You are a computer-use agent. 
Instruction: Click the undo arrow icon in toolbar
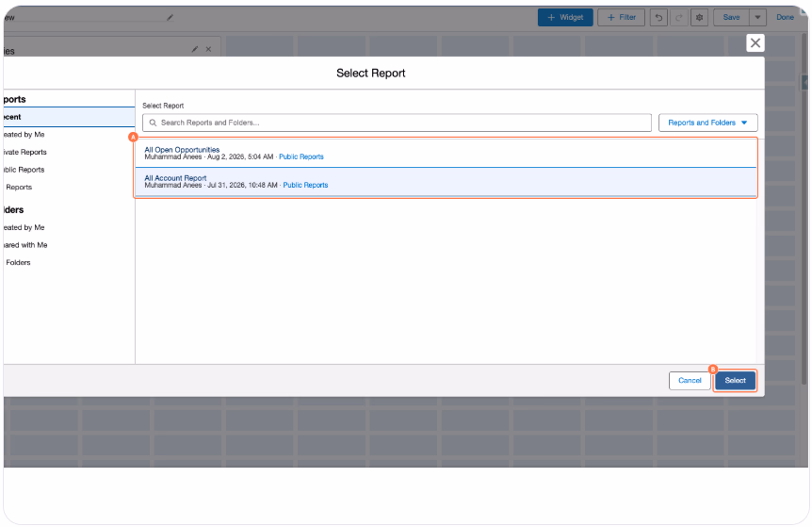pyautogui.click(x=658, y=18)
